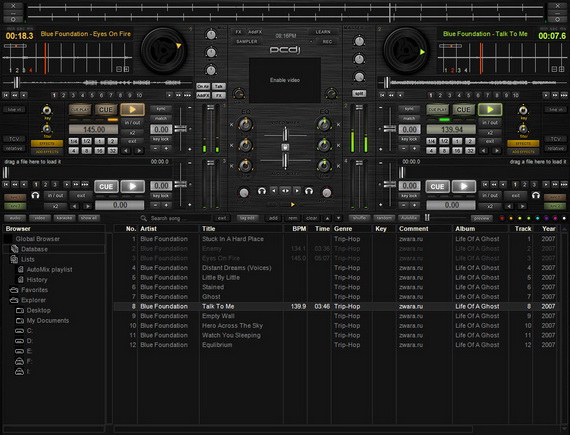Fast-forward deck 1 with the triple-arrow icon
The image size is (570, 435).
pyautogui.click(x=187, y=95)
